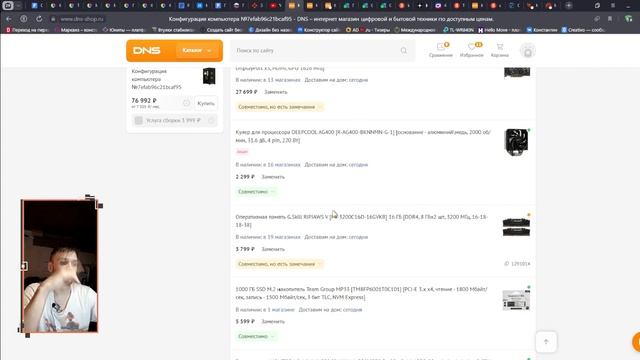Image resolution: width=640 pixels, height=360 pixels.
Task: Open the computer case thumbnail in configuration panel
Action: [209, 76]
